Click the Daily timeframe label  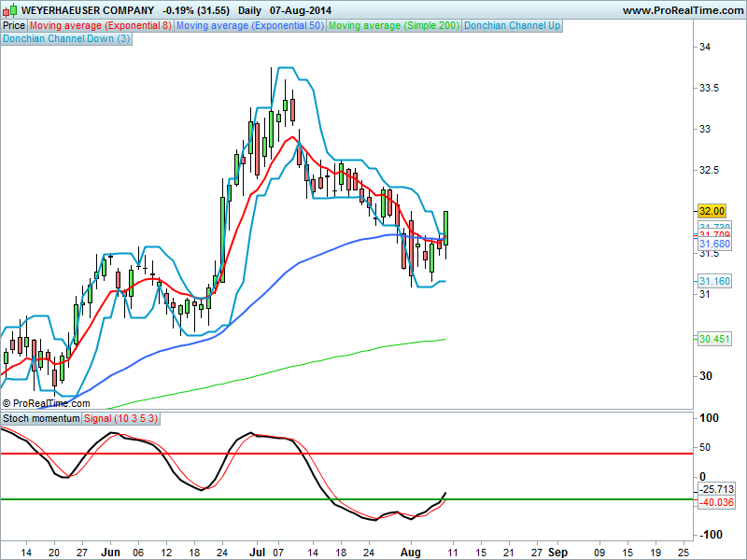click(249, 10)
